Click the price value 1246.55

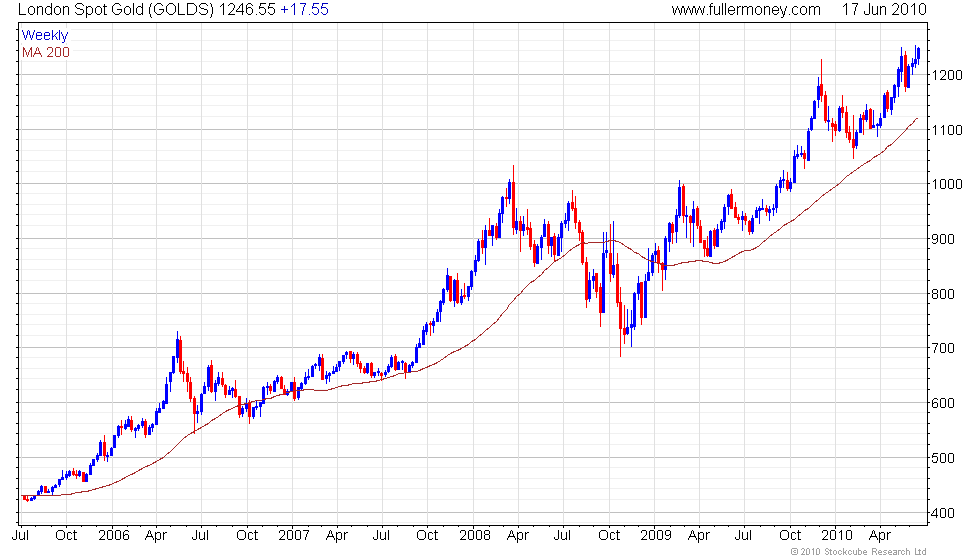(x=247, y=9)
